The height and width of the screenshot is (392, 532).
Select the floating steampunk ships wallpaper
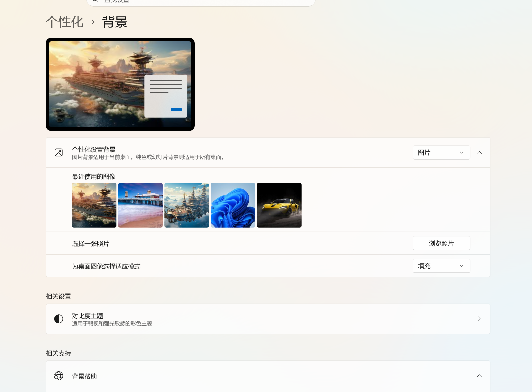(186, 205)
